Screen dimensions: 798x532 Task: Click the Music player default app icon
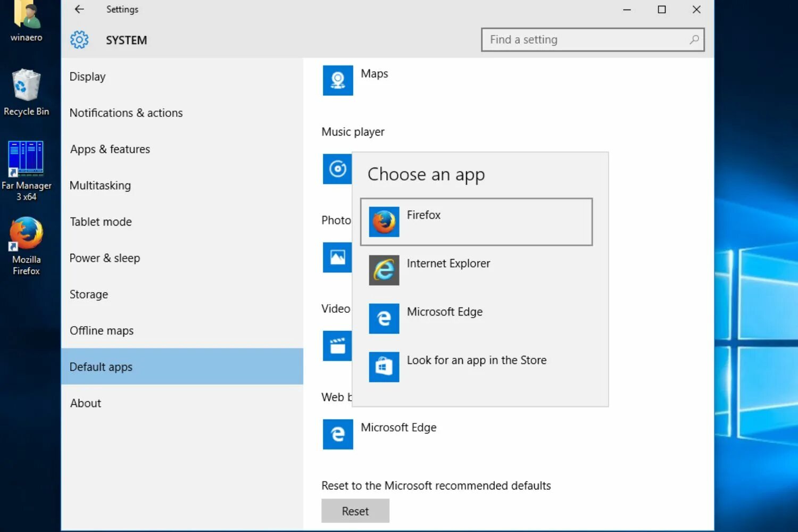click(337, 169)
